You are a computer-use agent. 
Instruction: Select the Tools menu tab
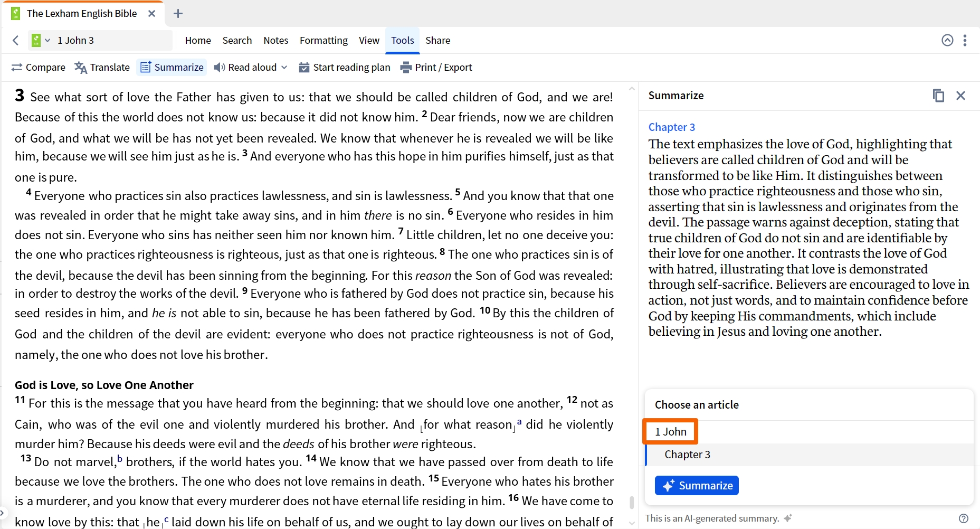point(403,40)
